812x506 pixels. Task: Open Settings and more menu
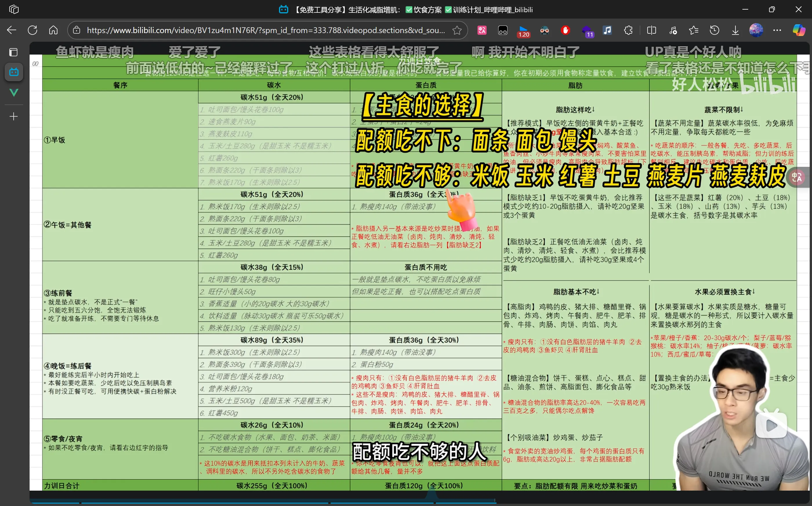pyautogui.click(x=777, y=30)
